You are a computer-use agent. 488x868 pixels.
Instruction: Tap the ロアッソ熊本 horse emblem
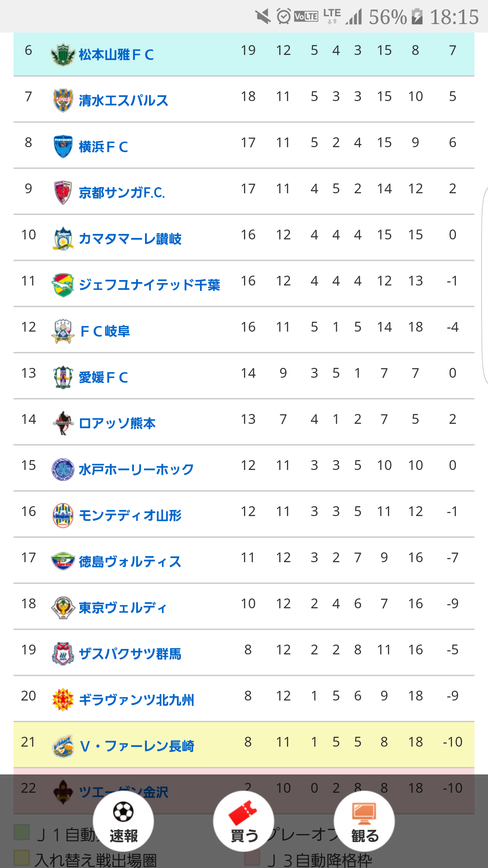[63, 423]
